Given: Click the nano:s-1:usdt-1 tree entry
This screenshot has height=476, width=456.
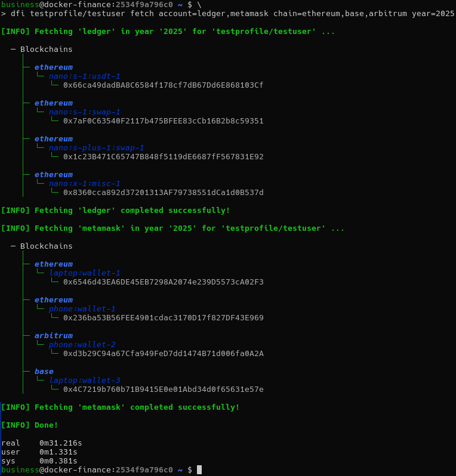Looking at the screenshot, I should coord(84,76).
